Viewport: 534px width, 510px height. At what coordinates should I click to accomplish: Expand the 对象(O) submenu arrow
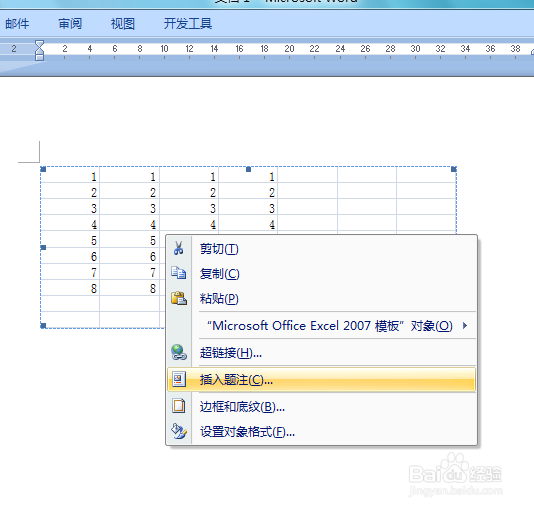(465, 326)
